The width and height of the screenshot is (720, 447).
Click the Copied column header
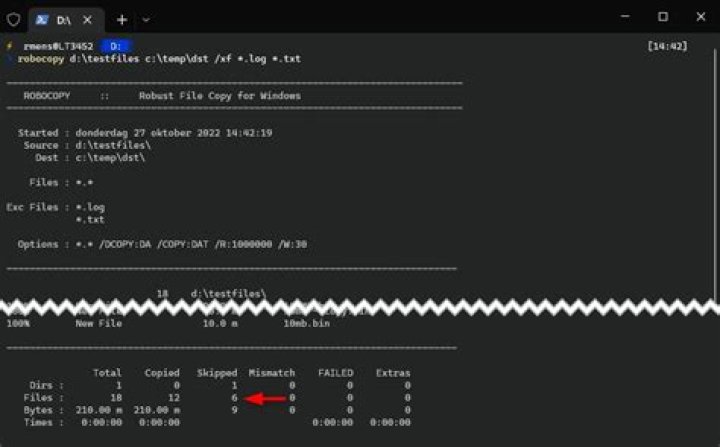pyautogui.click(x=162, y=373)
